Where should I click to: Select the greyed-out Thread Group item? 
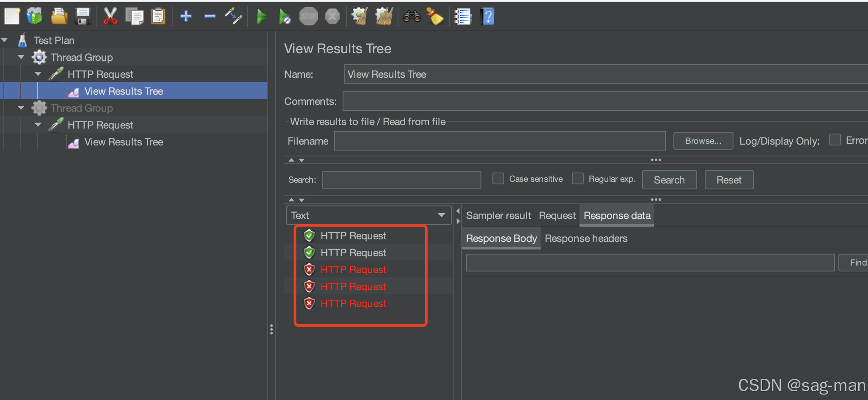tap(82, 108)
